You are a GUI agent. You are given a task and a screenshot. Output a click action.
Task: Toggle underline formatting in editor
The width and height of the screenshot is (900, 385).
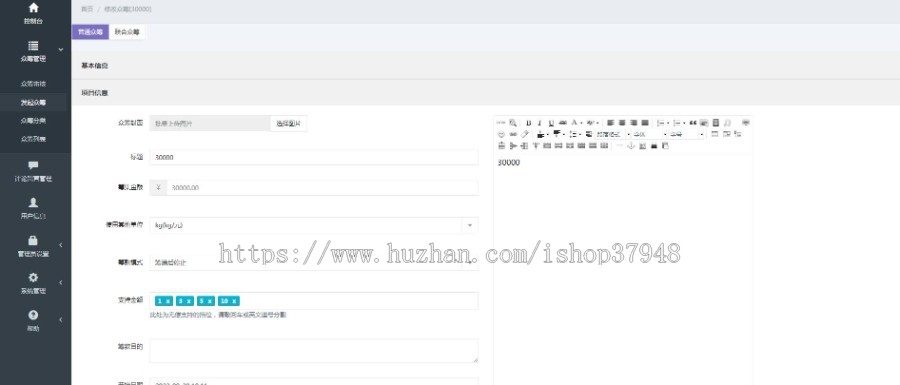552,123
